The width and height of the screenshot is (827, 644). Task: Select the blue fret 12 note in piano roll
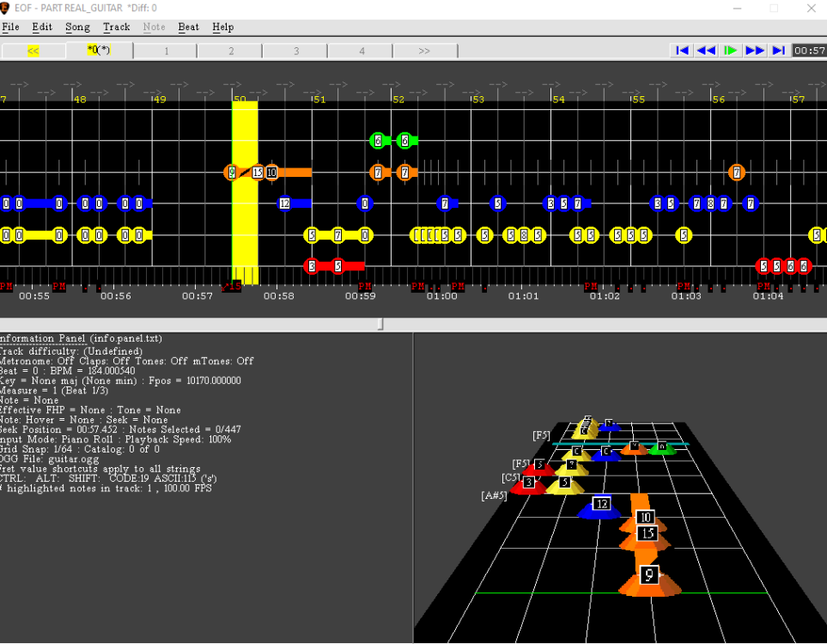[284, 204]
